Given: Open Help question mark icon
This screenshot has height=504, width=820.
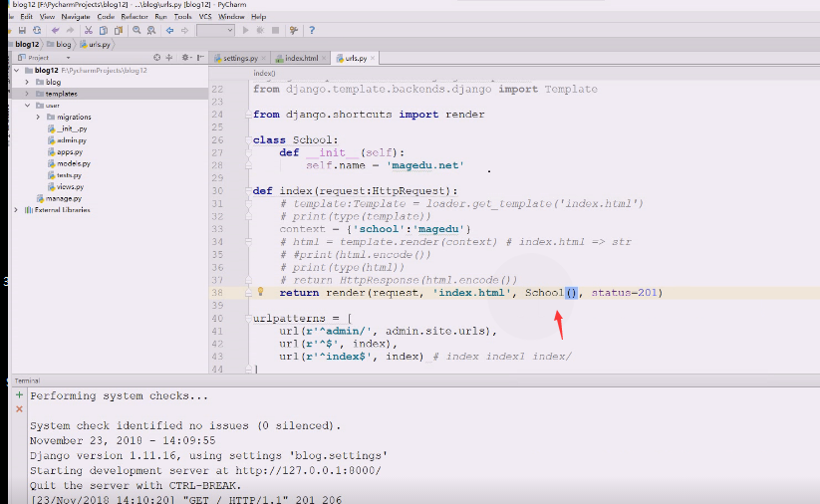Looking at the screenshot, I should click(312, 30).
